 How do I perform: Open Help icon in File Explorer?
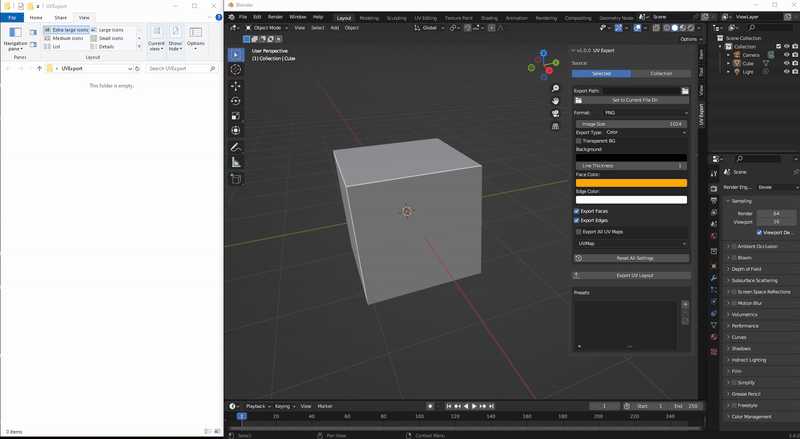(x=218, y=17)
